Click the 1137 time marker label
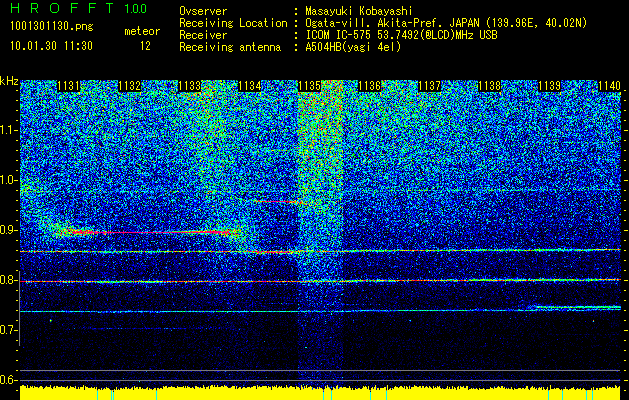This screenshot has width=629, height=400. click(x=429, y=86)
